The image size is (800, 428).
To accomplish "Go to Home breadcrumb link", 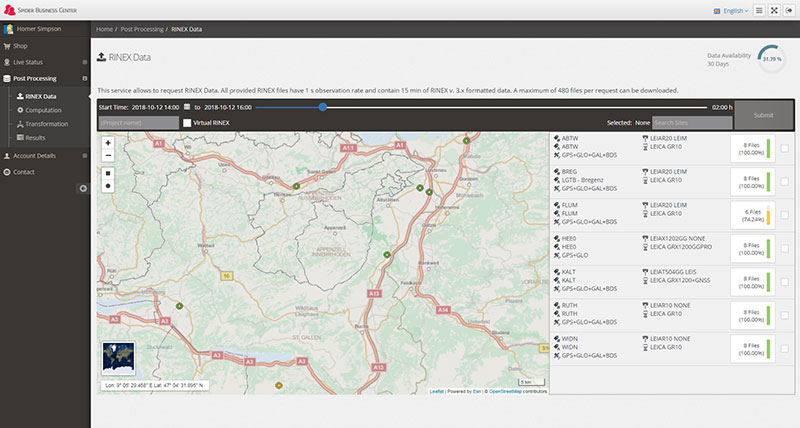I will click(105, 29).
